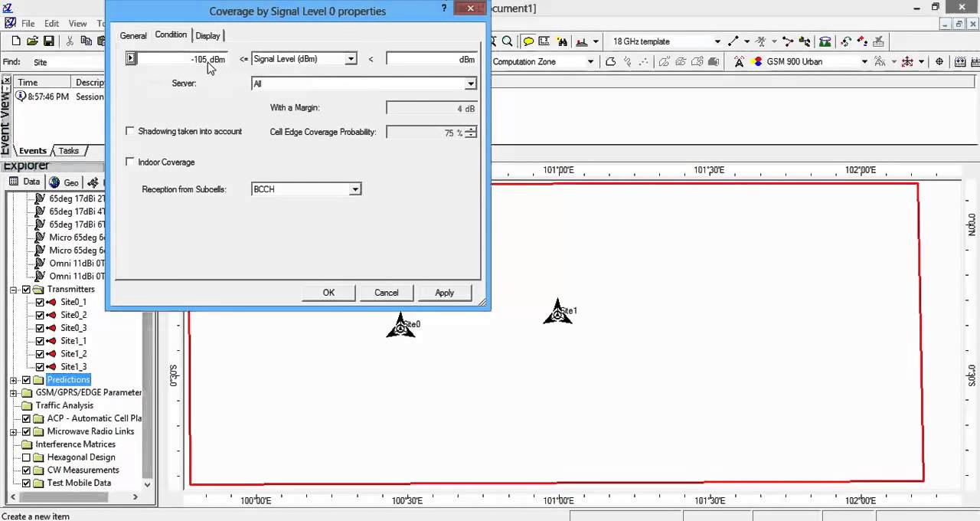Open the View menu
The height and width of the screenshot is (521, 980).
(x=77, y=24)
